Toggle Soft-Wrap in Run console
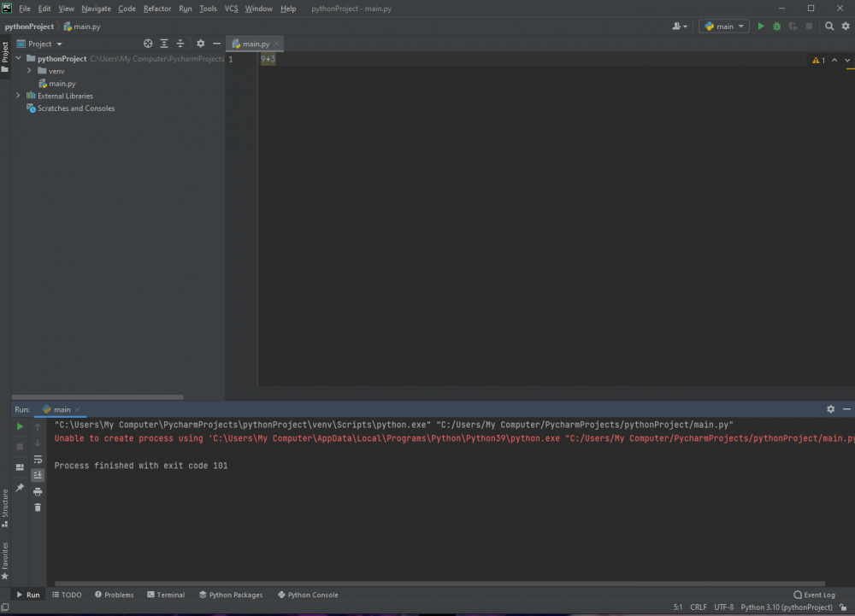Screen dimensions: 855x616 pyautogui.click(x=38, y=459)
